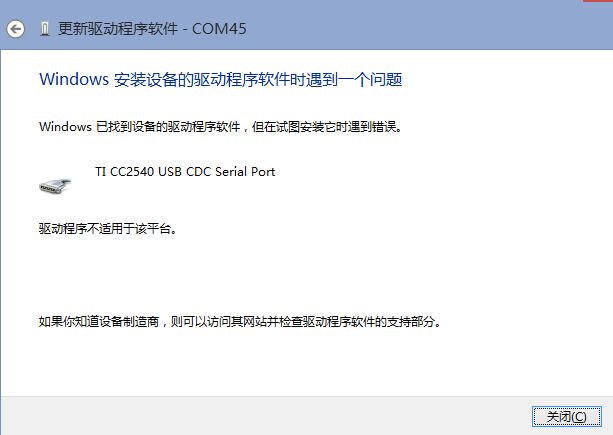The height and width of the screenshot is (435, 613).
Task: Click the device icon beside the title
Action: [x=45, y=29]
